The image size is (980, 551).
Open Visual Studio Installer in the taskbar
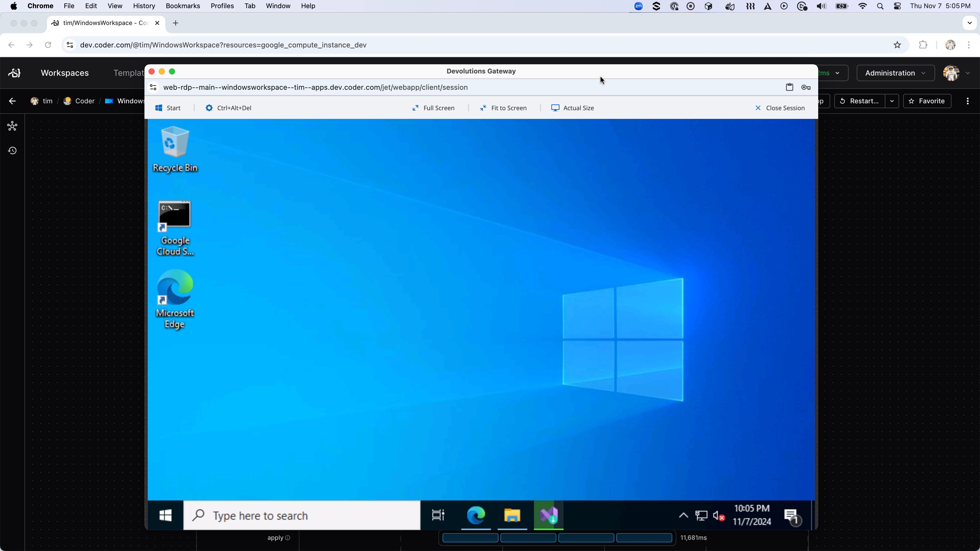click(x=549, y=516)
